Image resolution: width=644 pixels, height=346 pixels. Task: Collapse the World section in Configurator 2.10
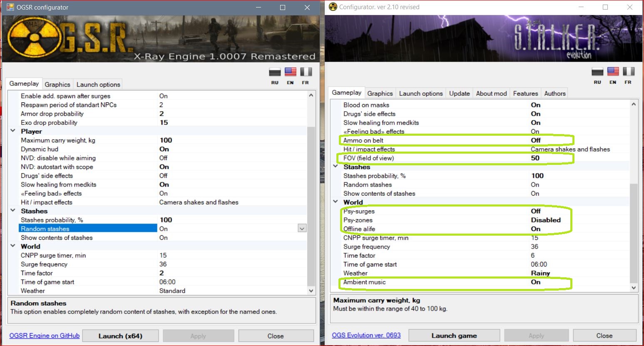click(x=336, y=202)
